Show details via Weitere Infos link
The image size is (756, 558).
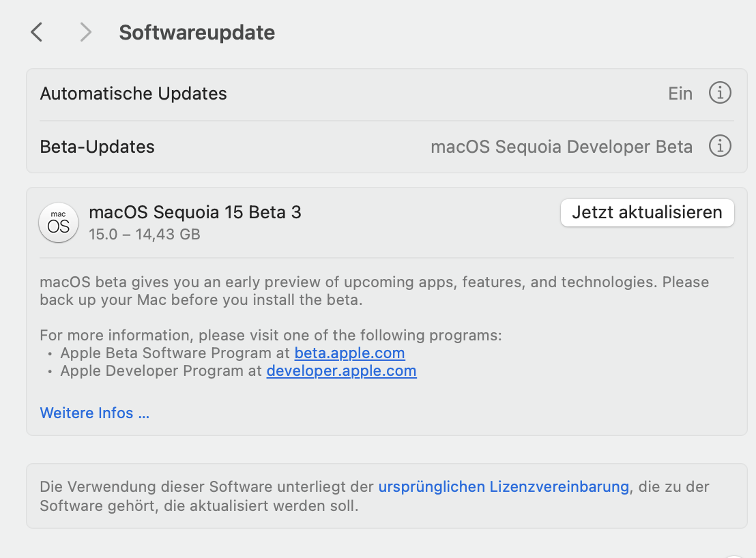(94, 413)
